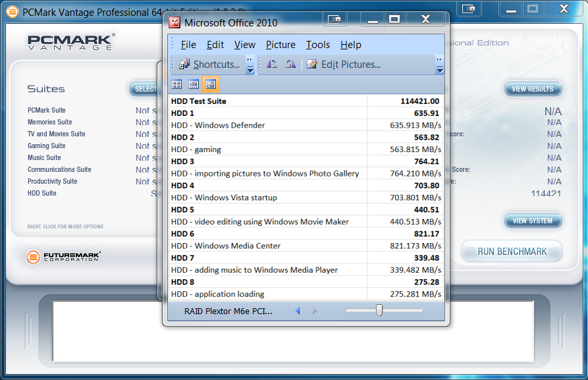Click the View Results button
Image resolution: width=588 pixels, height=380 pixels.
[x=533, y=89]
